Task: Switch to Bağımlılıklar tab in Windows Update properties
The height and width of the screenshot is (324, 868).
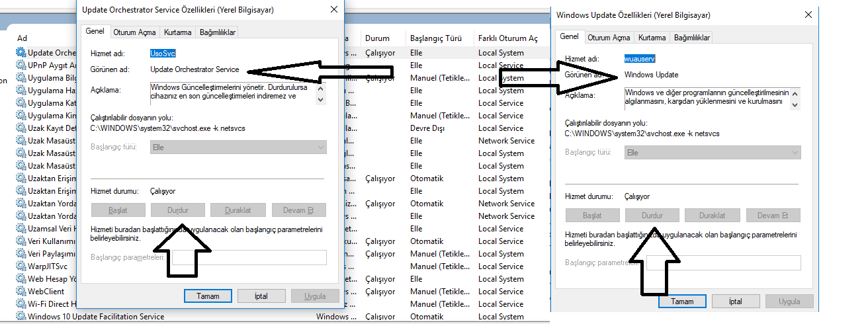Action: (x=691, y=38)
